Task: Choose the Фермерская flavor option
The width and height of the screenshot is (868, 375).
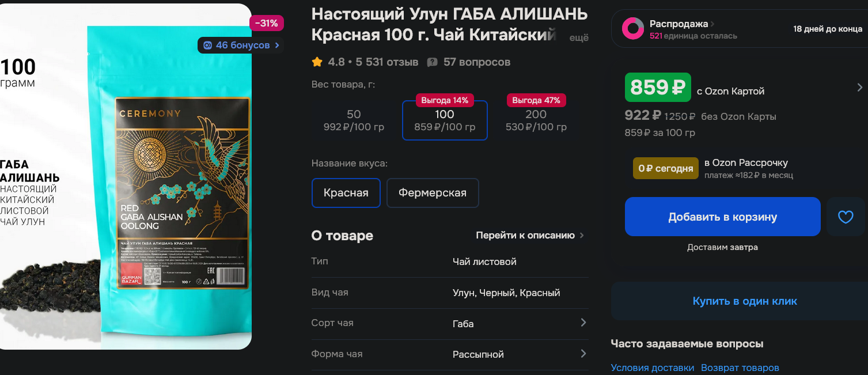Action: [433, 193]
